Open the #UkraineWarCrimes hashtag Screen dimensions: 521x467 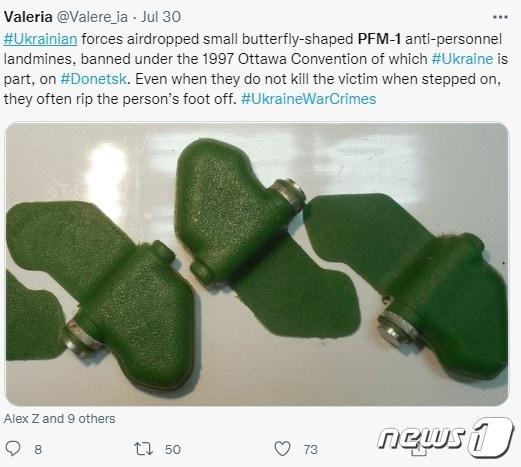[x=308, y=99]
